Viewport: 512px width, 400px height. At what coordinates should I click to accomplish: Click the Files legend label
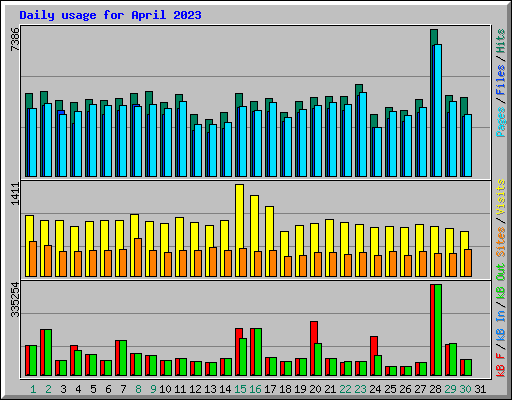coord(501,80)
